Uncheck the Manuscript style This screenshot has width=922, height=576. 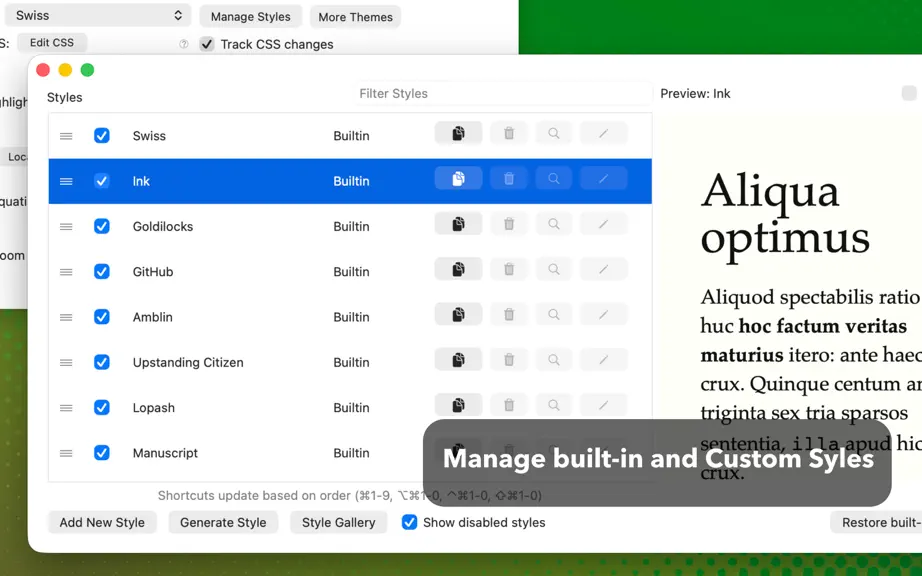point(102,453)
